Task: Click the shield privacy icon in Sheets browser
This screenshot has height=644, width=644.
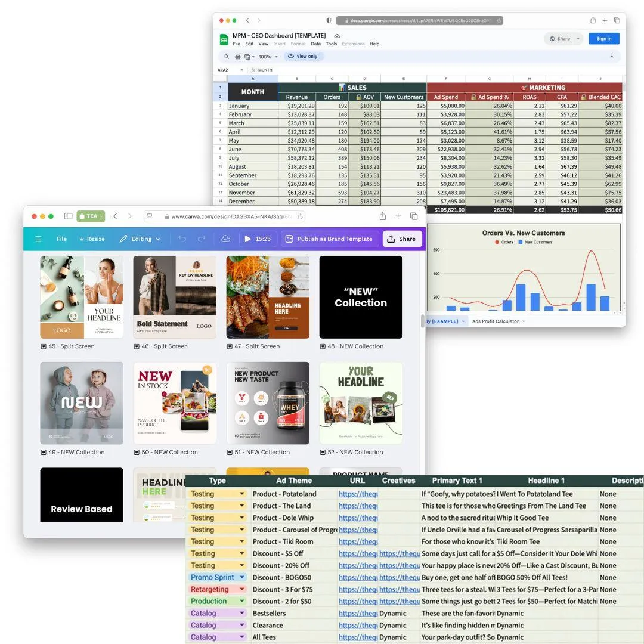Action: pos(329,20)
